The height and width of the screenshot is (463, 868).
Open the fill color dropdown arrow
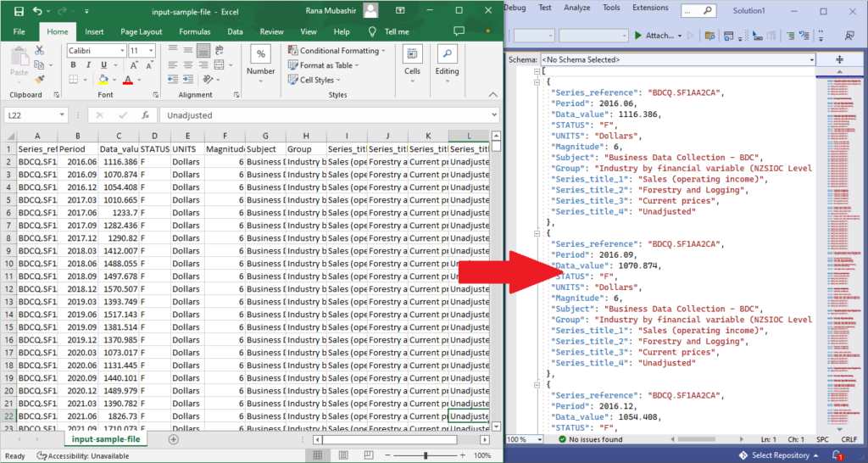[x=114, y=81]
